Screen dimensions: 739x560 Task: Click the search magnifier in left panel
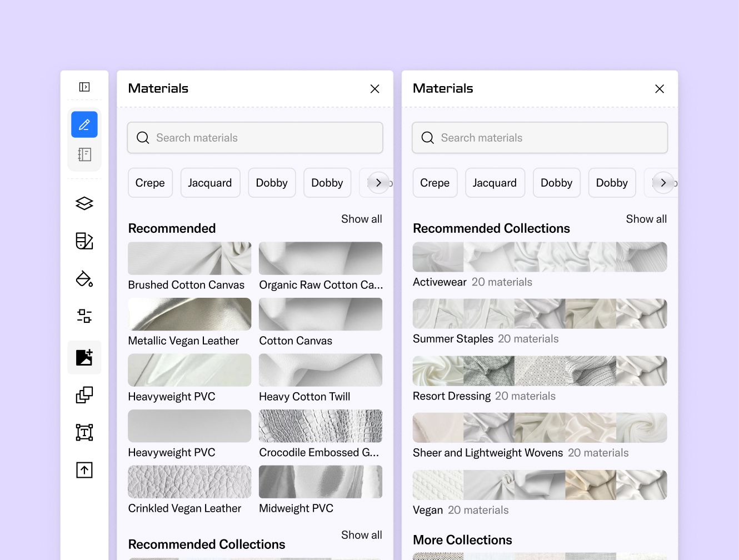click(143, 138)
